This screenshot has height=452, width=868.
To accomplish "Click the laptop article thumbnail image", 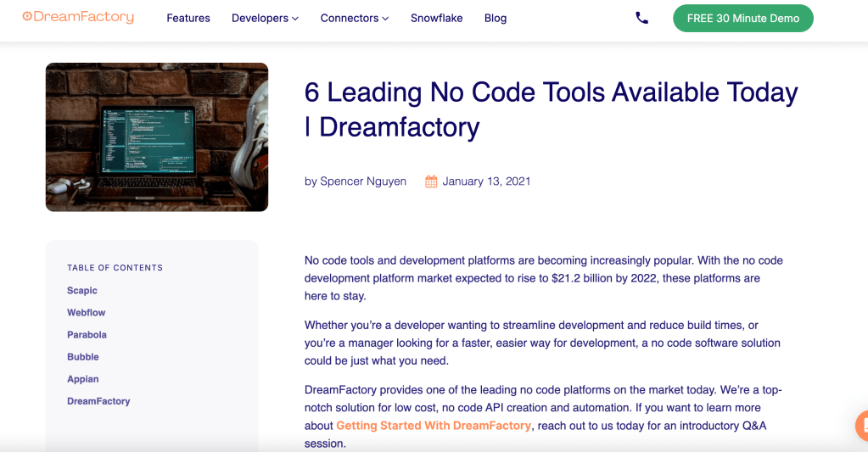I will tap(157, 137).
